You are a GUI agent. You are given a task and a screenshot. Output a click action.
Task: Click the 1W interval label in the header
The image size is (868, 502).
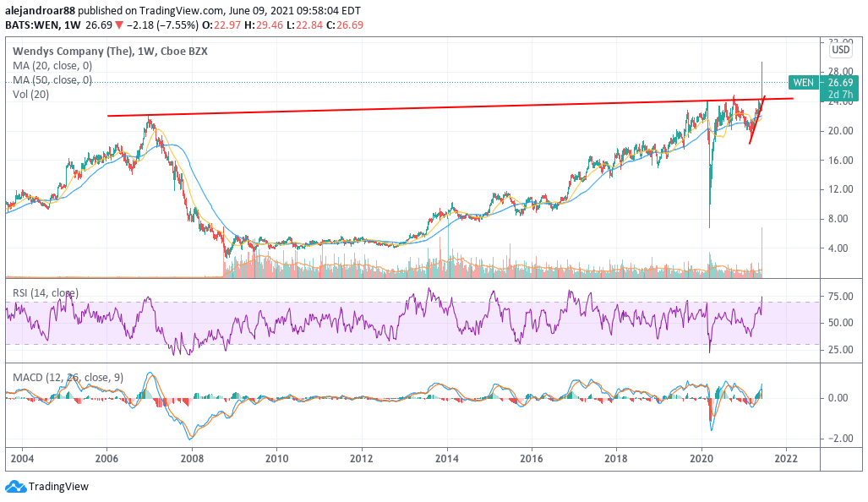click(73, 25)
